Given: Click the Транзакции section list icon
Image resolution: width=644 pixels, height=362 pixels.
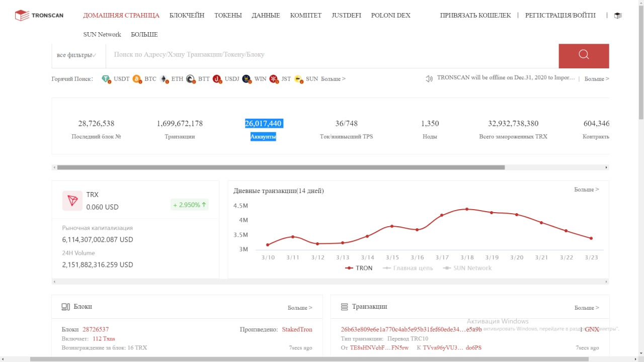Looking at the screenshot, I should click(345, 307).
